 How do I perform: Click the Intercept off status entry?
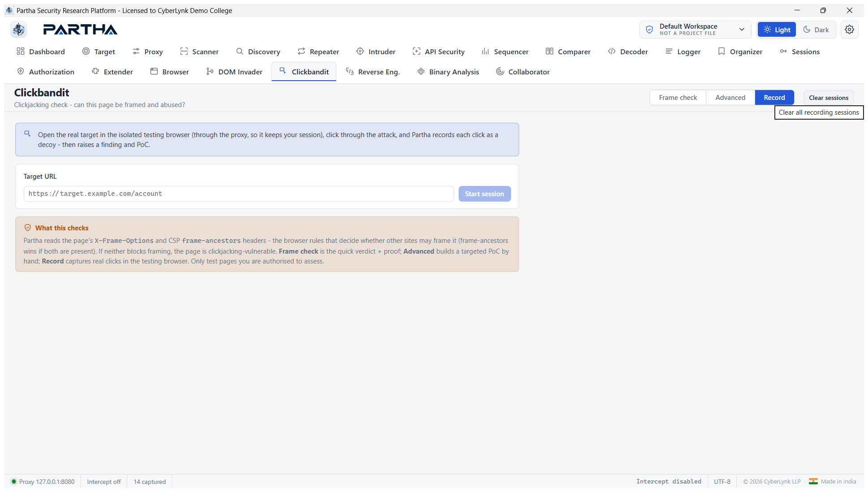point(104,482)
